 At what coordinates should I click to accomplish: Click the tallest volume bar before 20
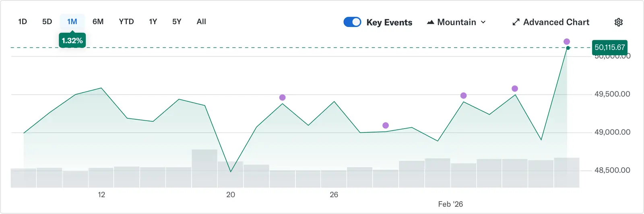click(204, 168)
